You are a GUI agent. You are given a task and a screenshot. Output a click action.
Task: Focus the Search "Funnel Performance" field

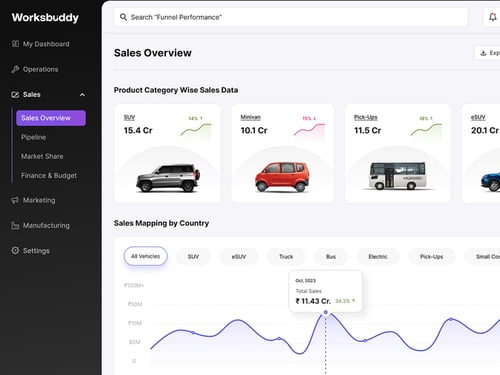coord(291,17)
